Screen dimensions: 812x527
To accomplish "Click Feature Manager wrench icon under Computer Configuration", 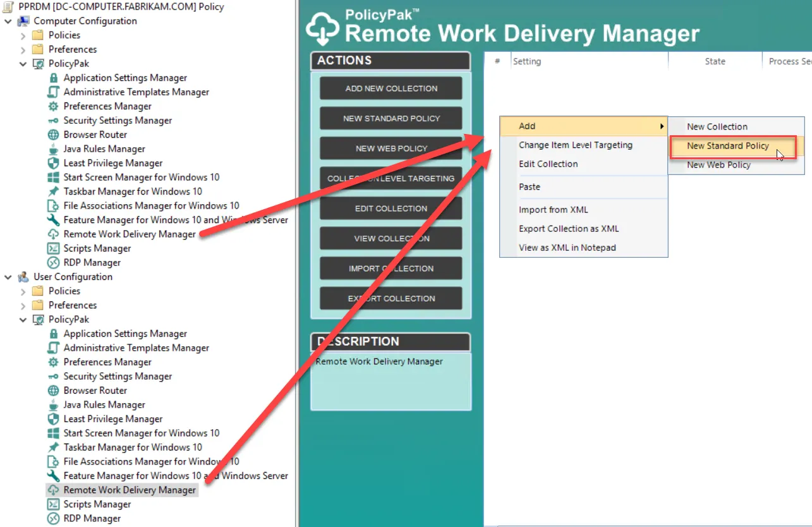I will click(54, 220).
